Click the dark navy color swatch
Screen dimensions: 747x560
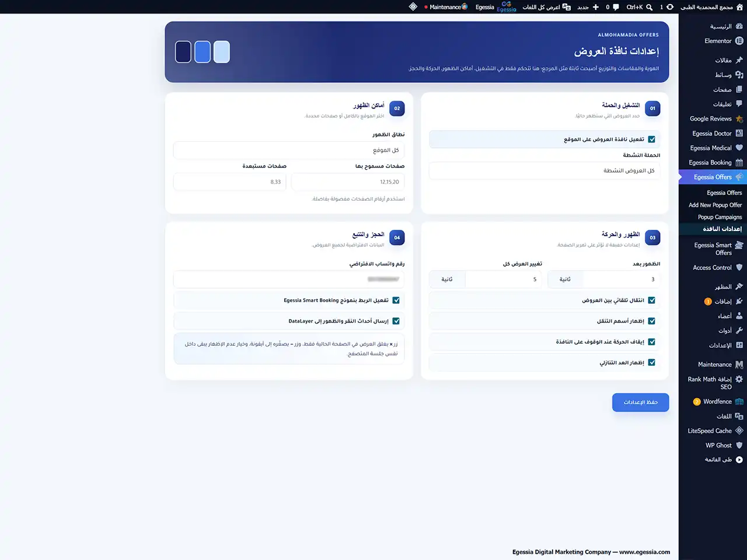[x=183, y=52]
